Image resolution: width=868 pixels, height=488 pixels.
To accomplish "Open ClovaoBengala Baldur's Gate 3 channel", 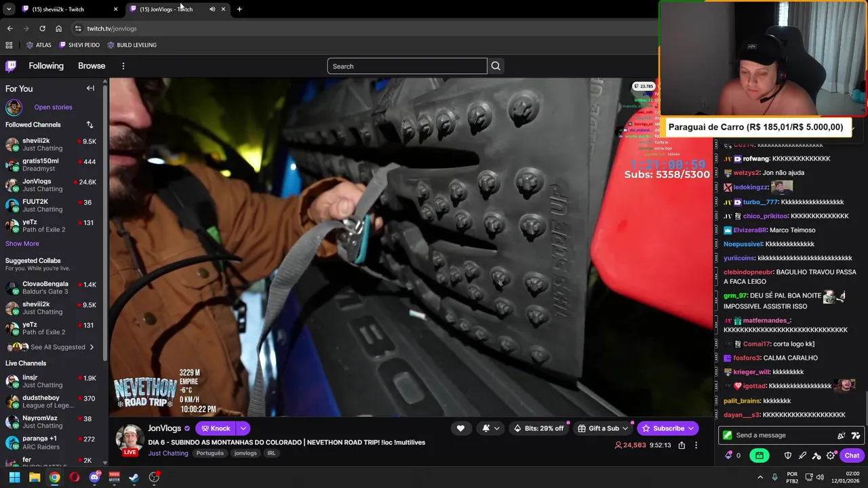I will pyautogui.click(x=51, y=287).
